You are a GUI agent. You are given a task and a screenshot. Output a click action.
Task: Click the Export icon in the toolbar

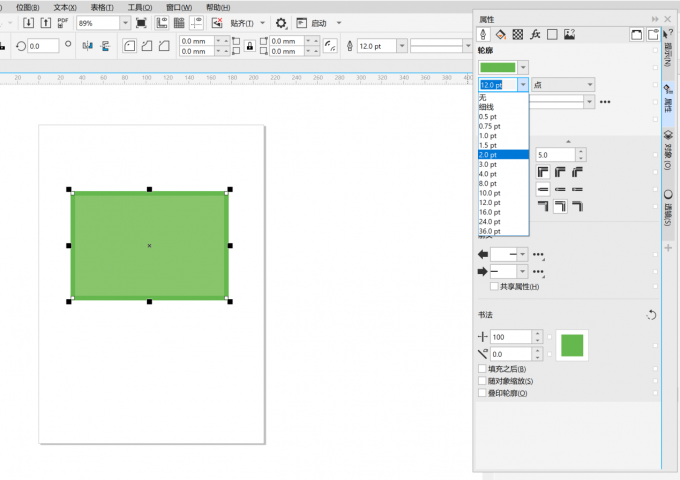46,23
